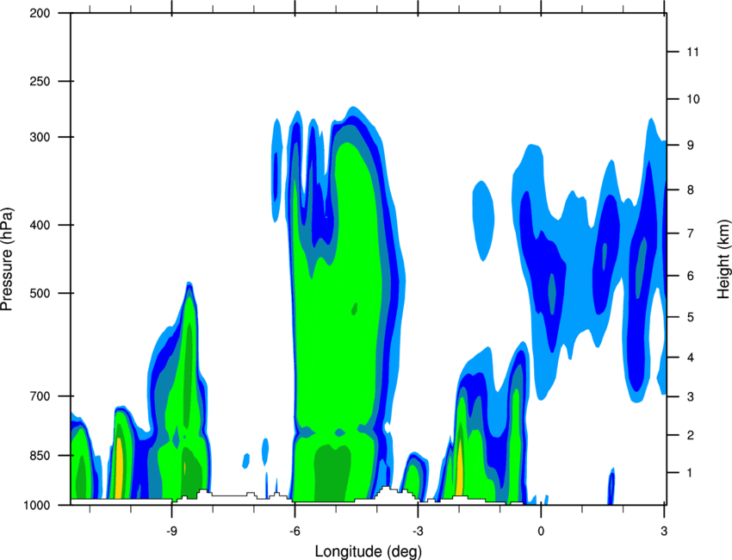Viewport: 732px width, 560px height.
Task: Click the 500 pressure tick label
Action: 40,293
